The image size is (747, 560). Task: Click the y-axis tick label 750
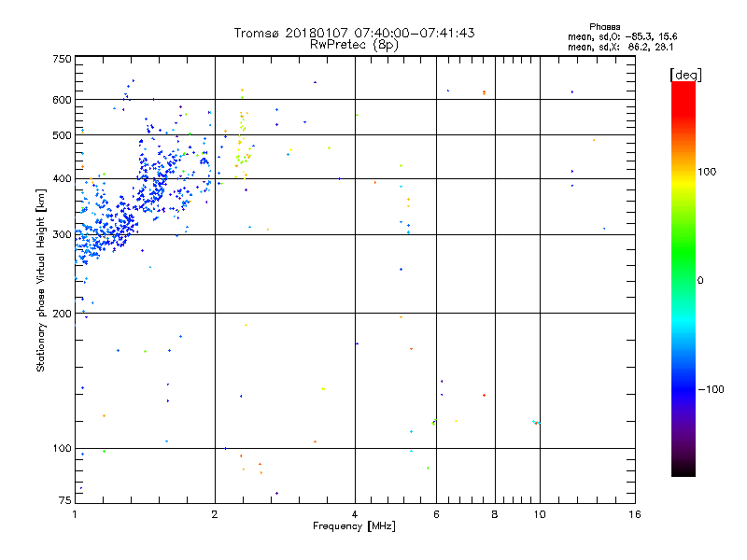click(62, 59)
